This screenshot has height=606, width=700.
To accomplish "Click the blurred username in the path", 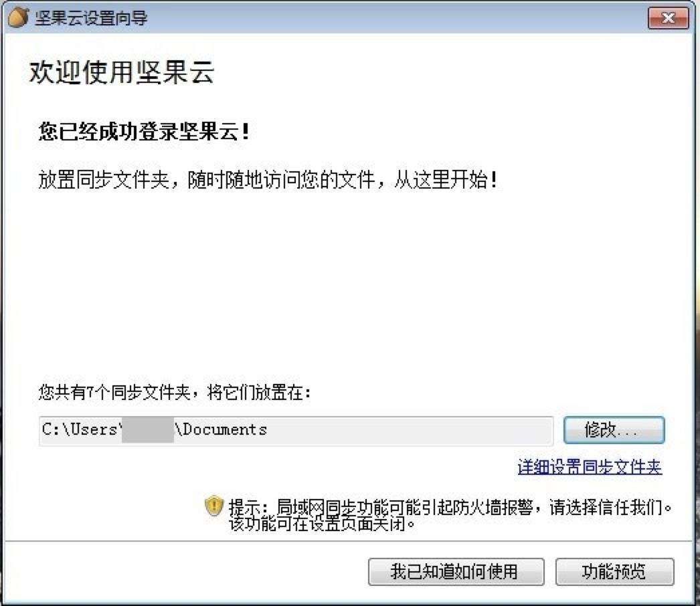I will coord(148,430).
